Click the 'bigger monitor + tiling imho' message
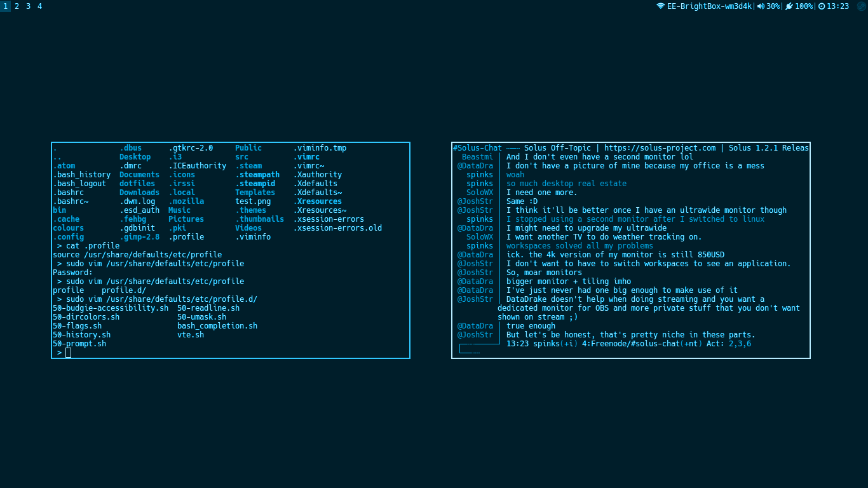The height and width of the screenshot is (488, 868). 569,281
